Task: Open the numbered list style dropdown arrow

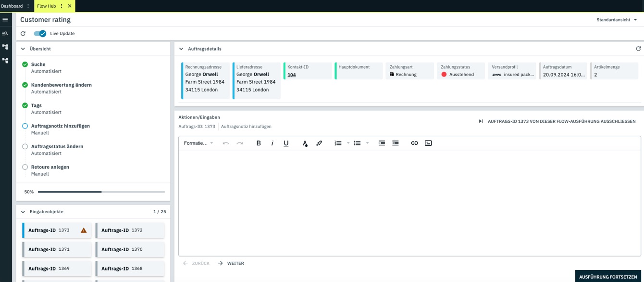Action: [x=348, y=143]
